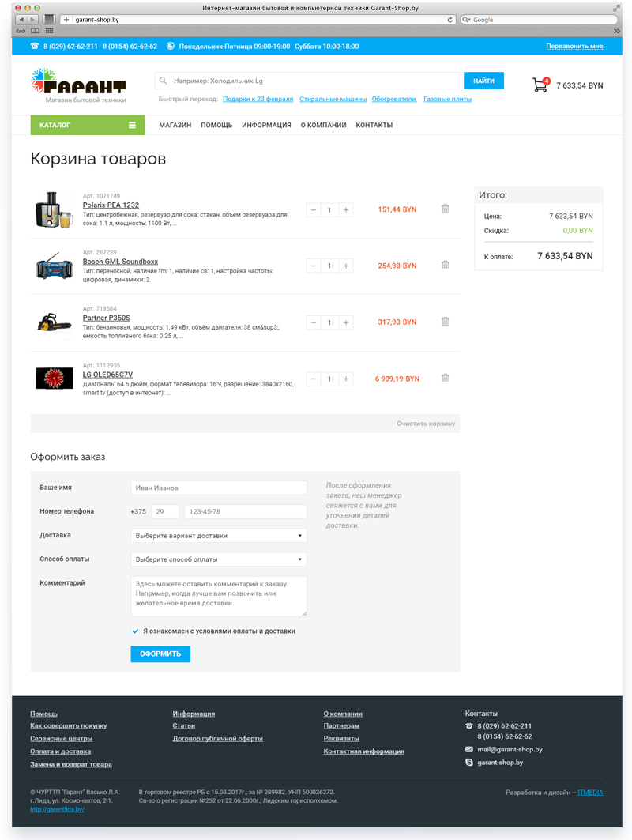Toggle the payment and delivery terms checkbox
Image resolution: width=632 pixels, height=840 pixels.
click(135, 631)
